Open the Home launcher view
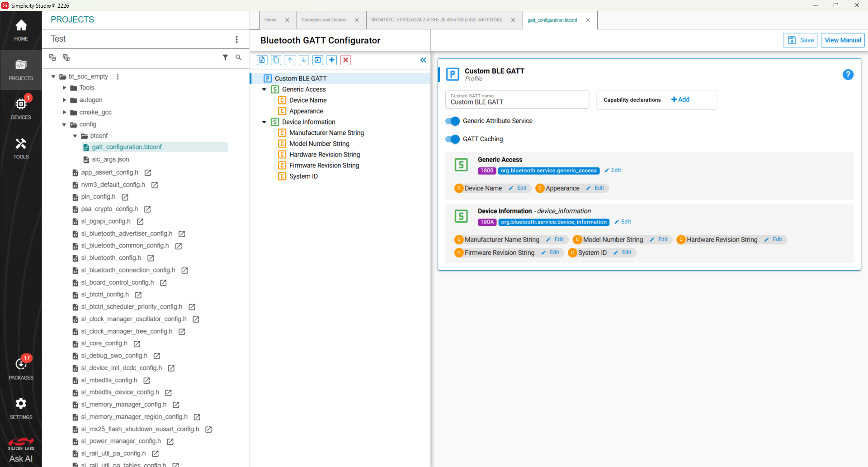Viewport: 868px width, 467px height. pos(21,30)
